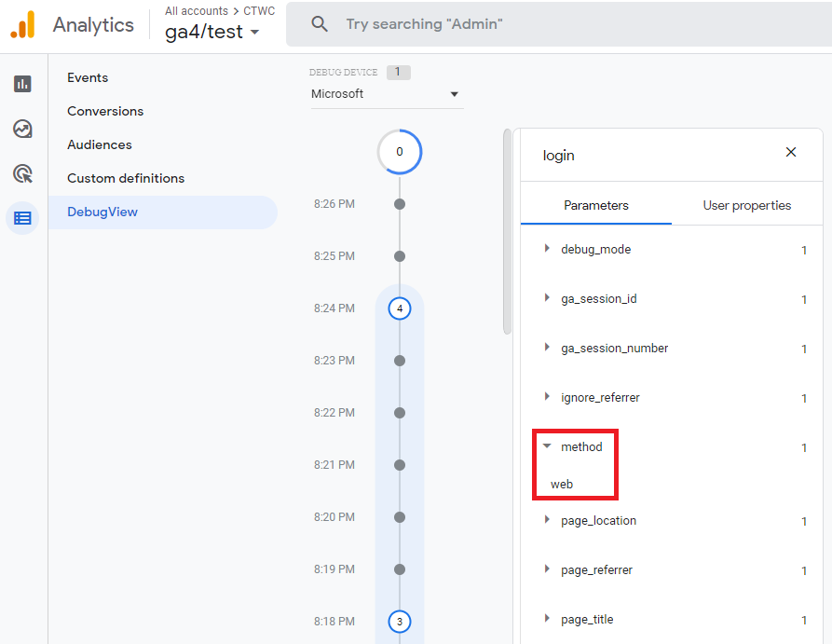Click the Analytics product name

tap(93, 25)
